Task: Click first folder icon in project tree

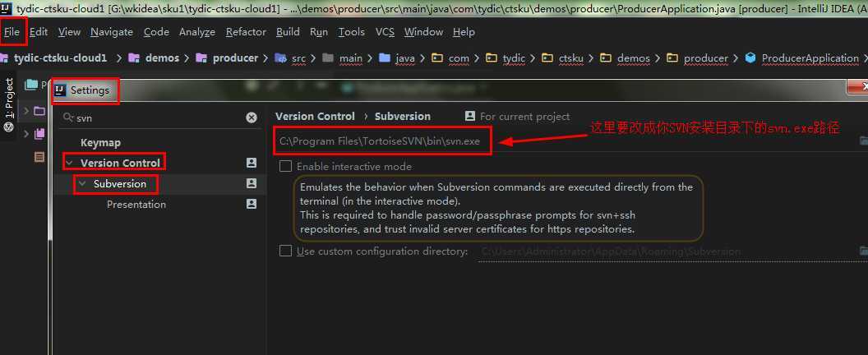Action: pyautogui.click(x=39, y=111)
